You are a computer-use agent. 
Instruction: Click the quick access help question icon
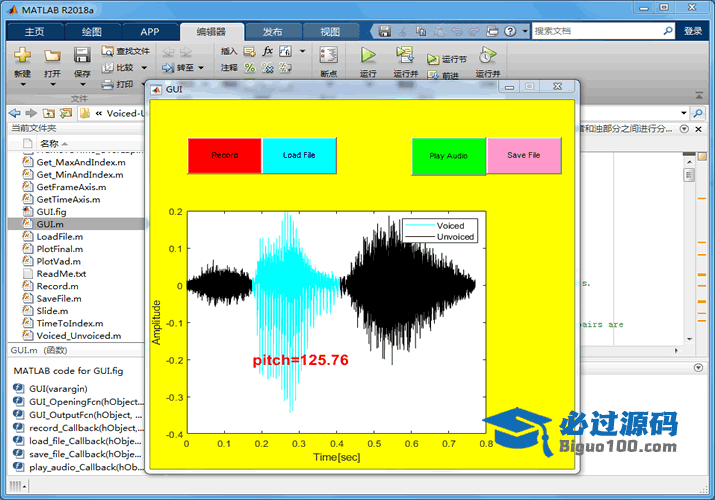[510, 31]
